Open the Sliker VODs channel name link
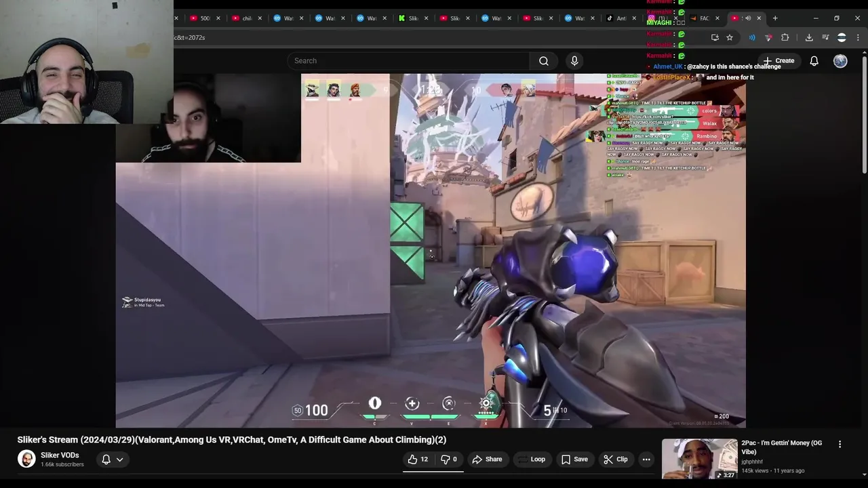The width and height of the screenshot is (868, 488). 60,455
